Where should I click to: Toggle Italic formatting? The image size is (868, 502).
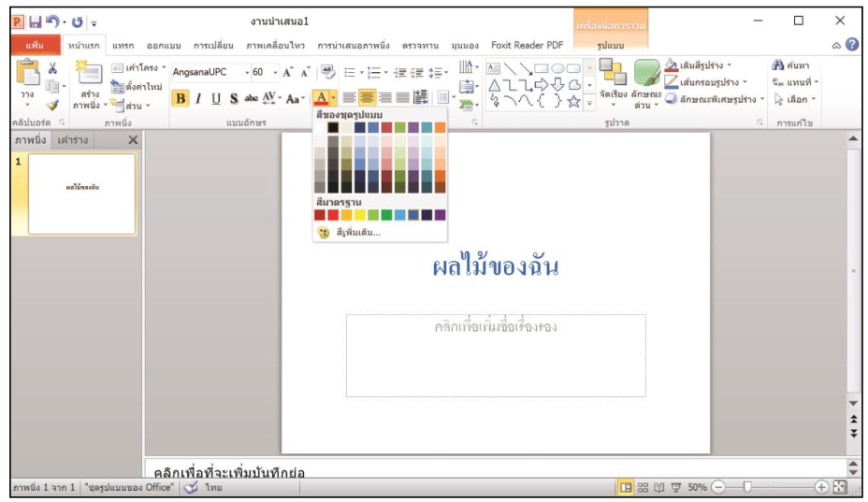[x=198, y=98]
